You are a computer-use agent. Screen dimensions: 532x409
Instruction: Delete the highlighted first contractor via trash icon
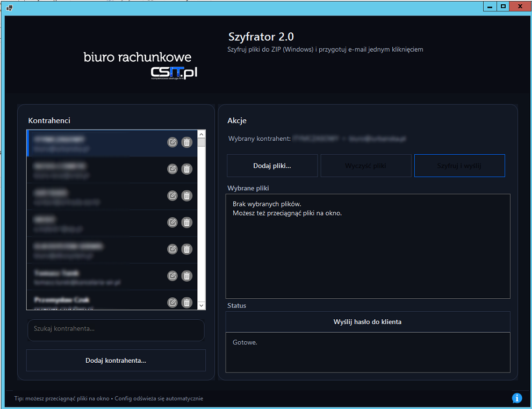186,142
